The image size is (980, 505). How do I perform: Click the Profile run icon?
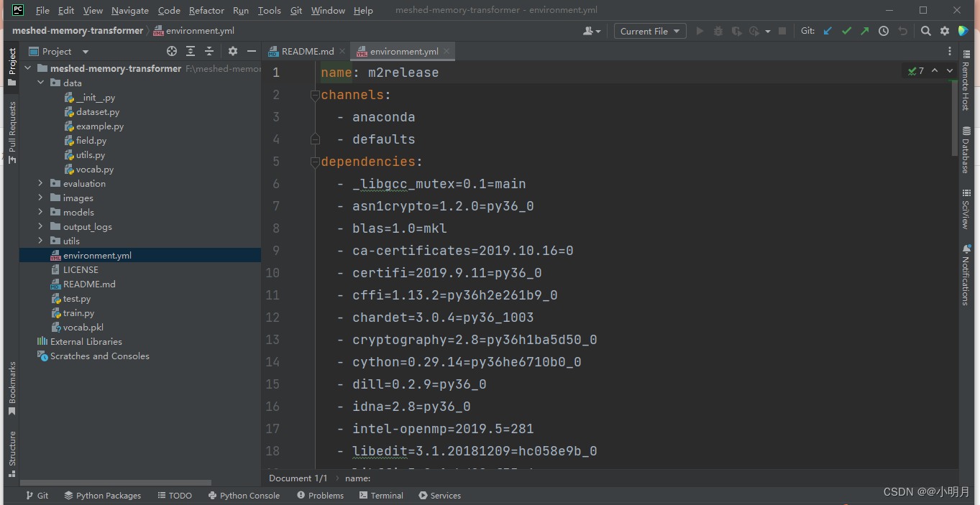pyautogui.click(x=754, y=31)
